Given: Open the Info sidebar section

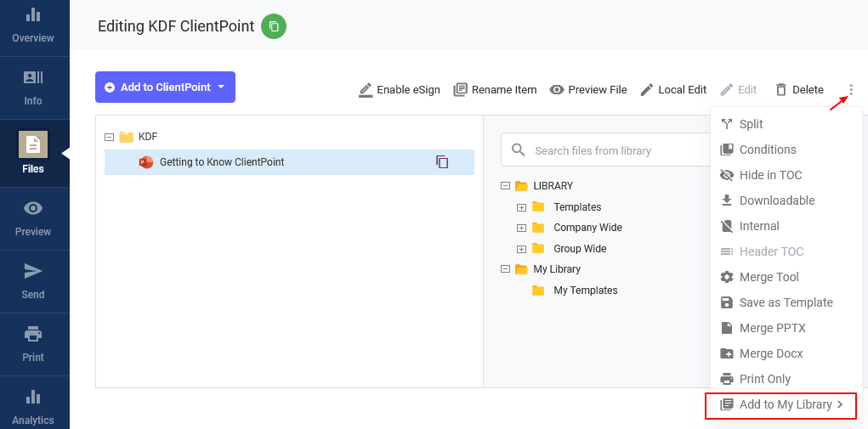Looking at the screenshot, I should (x=33, y=87).
